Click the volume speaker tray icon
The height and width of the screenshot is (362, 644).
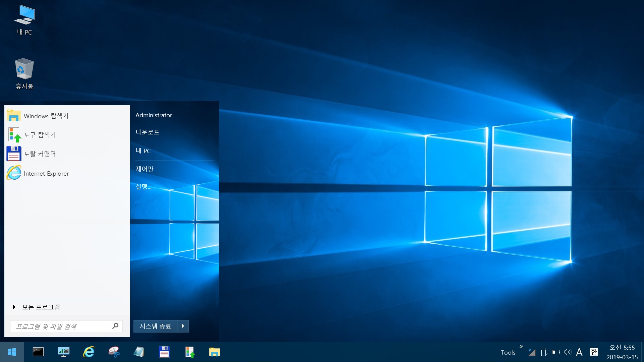click(x=568, y=352)
